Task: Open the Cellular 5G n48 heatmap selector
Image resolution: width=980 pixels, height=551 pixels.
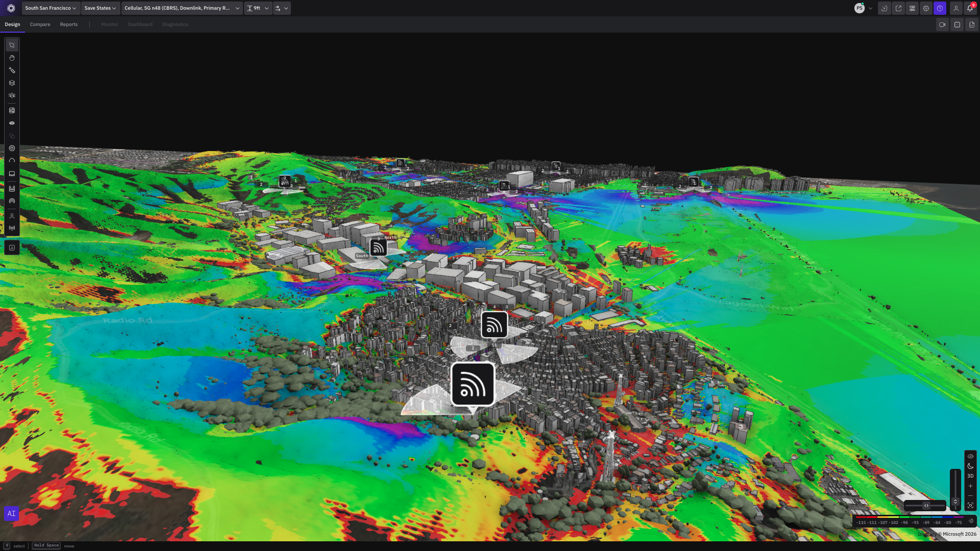Action: pos(182,8)
